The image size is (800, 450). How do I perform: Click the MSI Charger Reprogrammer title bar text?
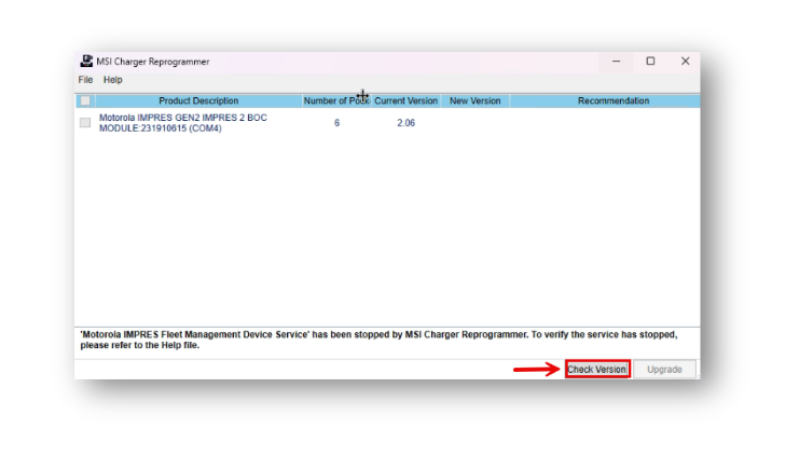tap(153, 61)
